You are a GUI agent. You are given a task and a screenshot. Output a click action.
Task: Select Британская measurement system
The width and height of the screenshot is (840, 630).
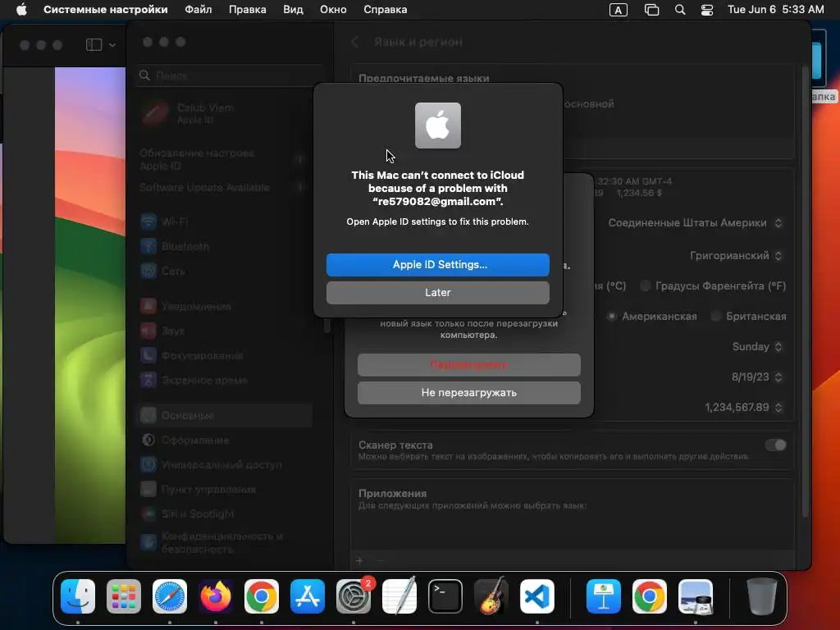tap(715, 316)
